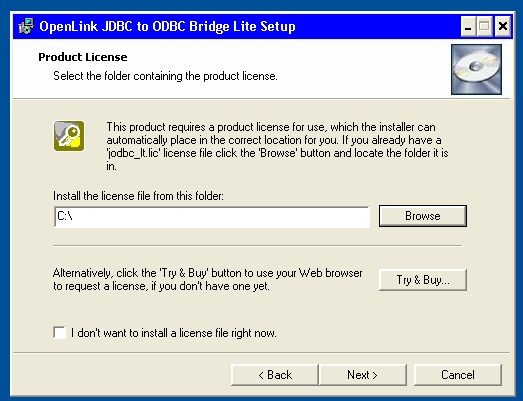
Task: Cancel the installation
Action: tap(458, 375)
